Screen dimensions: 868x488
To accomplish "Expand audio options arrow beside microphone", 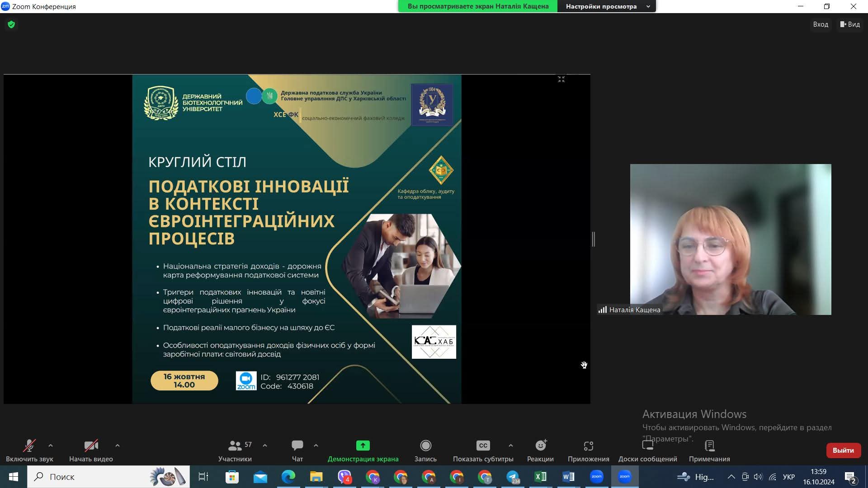I will coord(51,446).
